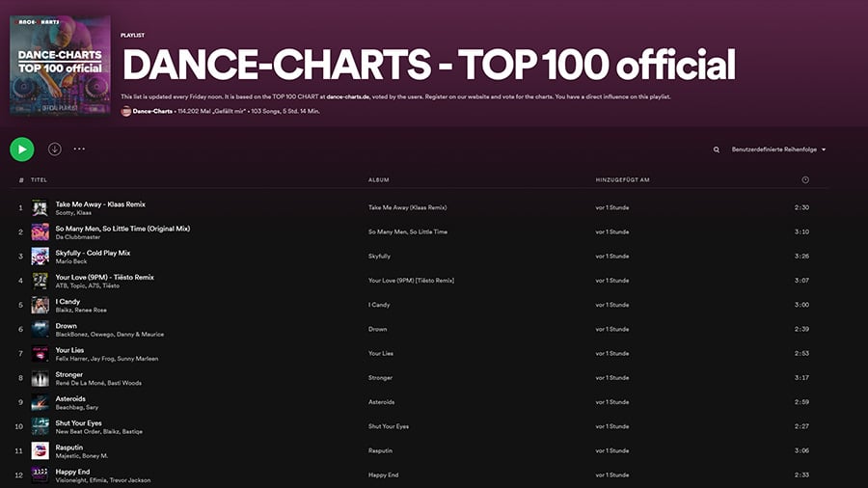Select track title Your Love (9PM) - Tiësto Remix
868x488 pixels.
(x=104, y=277)
